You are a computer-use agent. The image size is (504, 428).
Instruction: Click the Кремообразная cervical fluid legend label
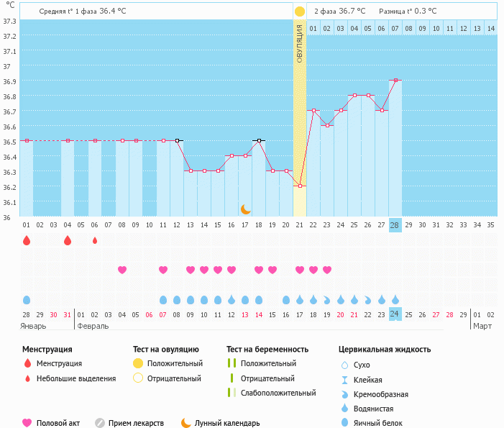pos(385,394)
